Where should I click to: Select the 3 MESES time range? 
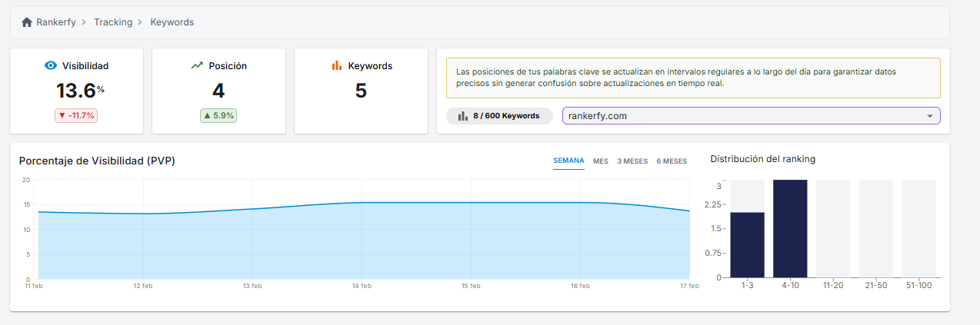point(632,161)
